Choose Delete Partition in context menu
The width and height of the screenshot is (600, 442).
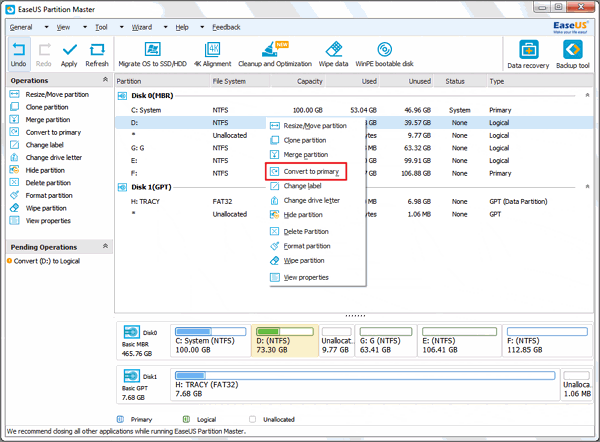(x=300, y=232)
